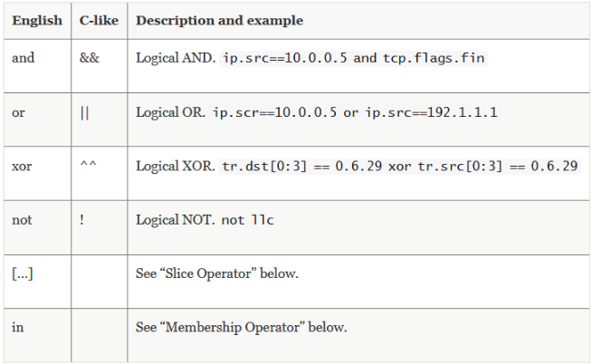
Task: Click the 'xor' operator cell
Action: coord(22,167)
